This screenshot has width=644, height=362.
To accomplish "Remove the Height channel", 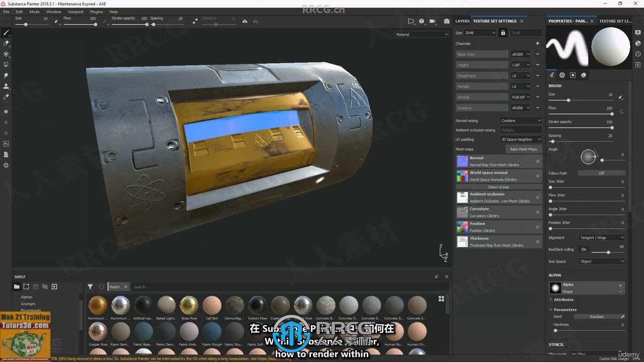I will click(537, 65).
